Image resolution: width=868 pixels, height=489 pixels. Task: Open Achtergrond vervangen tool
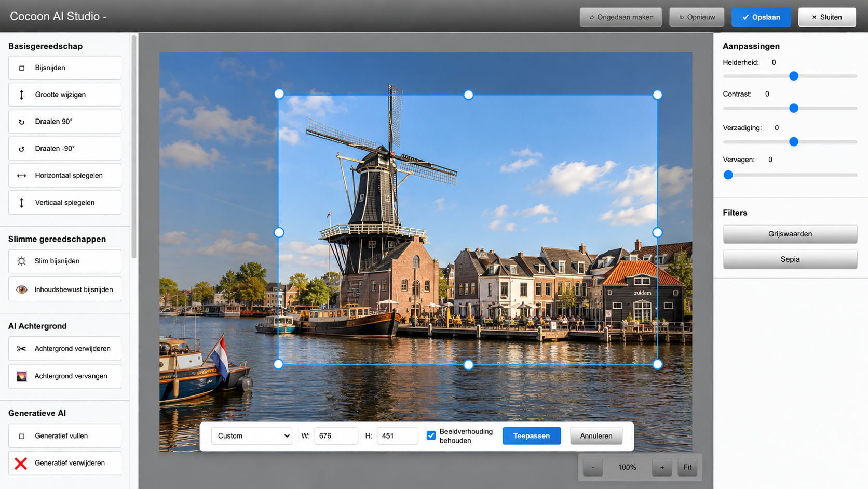[65, 376]
